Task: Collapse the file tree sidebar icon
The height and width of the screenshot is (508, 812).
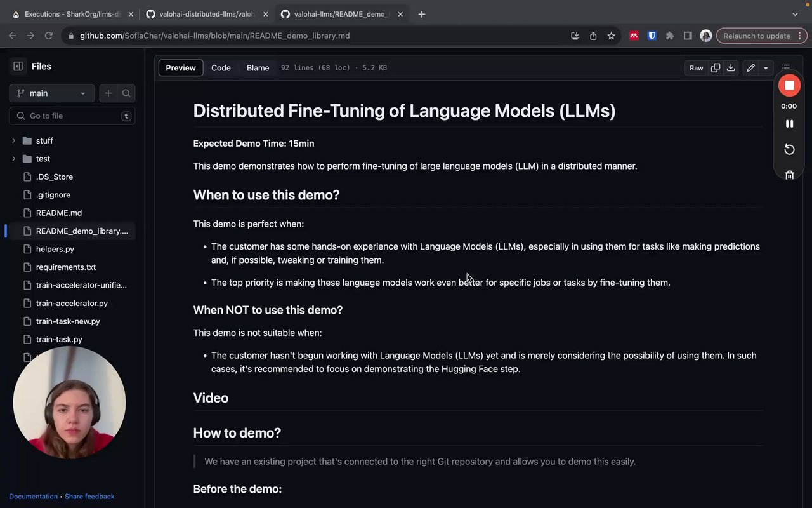Action: pyautogui.click(x=18, y=66)
